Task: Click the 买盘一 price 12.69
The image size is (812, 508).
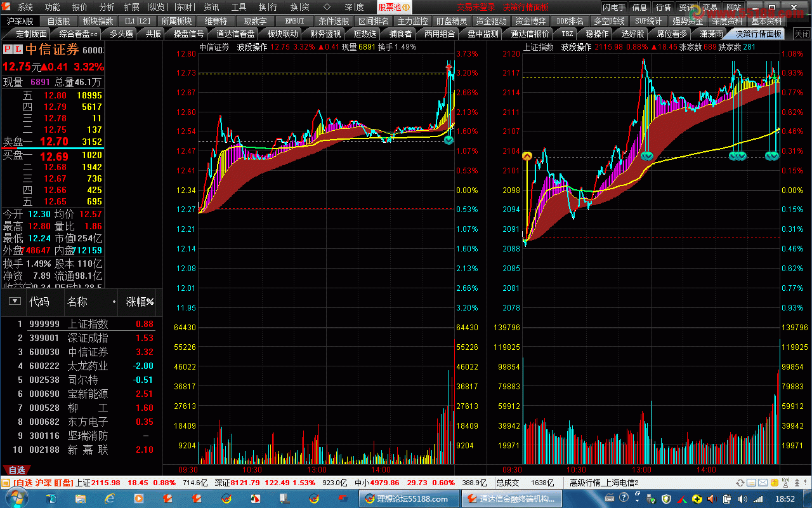Action: point(54,156)
